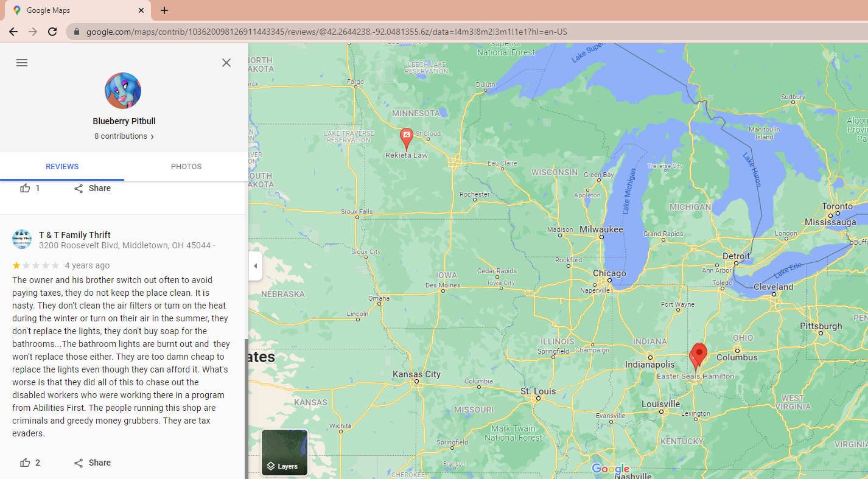Image resolution: width=868 pixels, height=479 pixels.
Task: Collapse the side panel with the arrow
Action: 255,266
